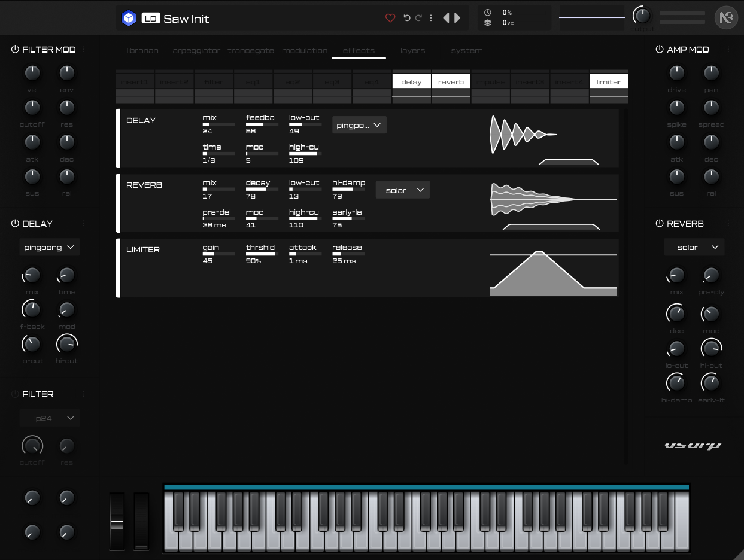Switch to the librarian tab
This screenshot has height=560, width=744.
tap(142, 51)
